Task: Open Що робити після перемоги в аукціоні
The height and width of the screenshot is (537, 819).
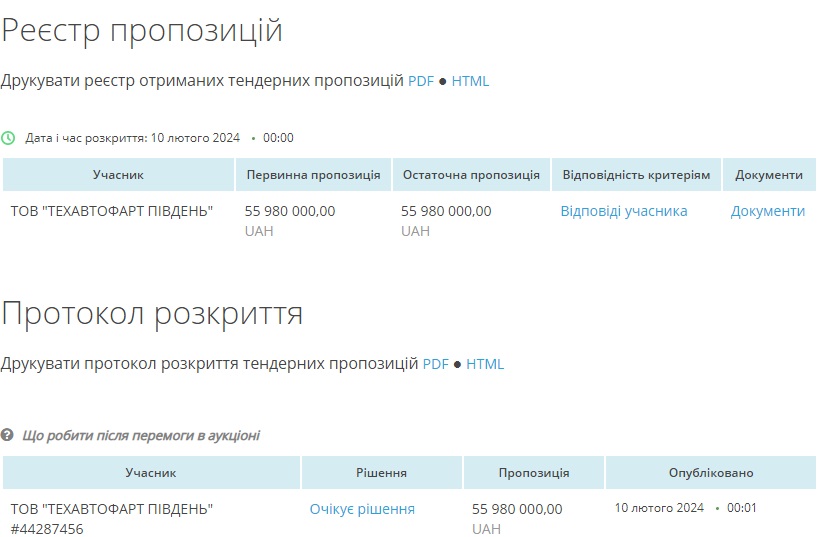Action: [141, 435]
